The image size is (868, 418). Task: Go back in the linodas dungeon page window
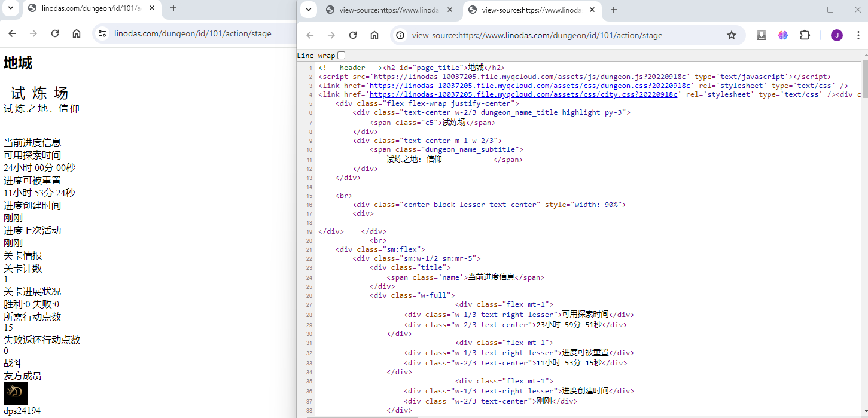coord(12,33)
